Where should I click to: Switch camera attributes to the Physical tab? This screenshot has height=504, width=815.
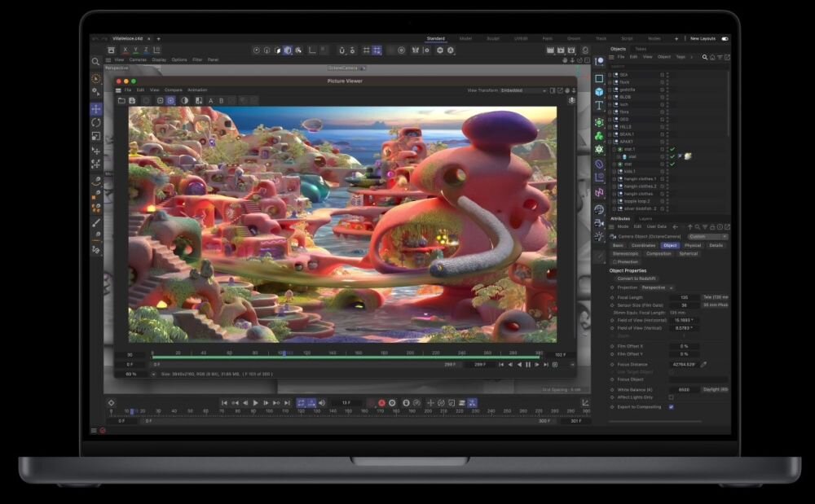point(693,245)
